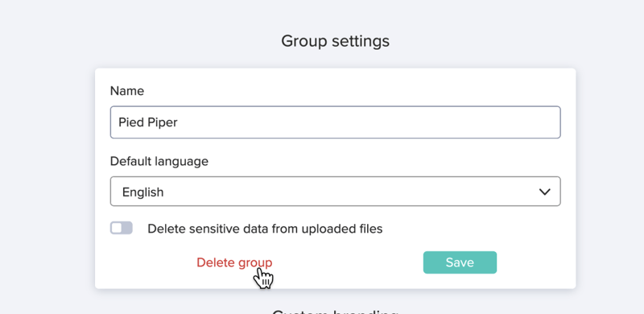Expand language list via down arrow
644x314 pixels.
(545, 192)
